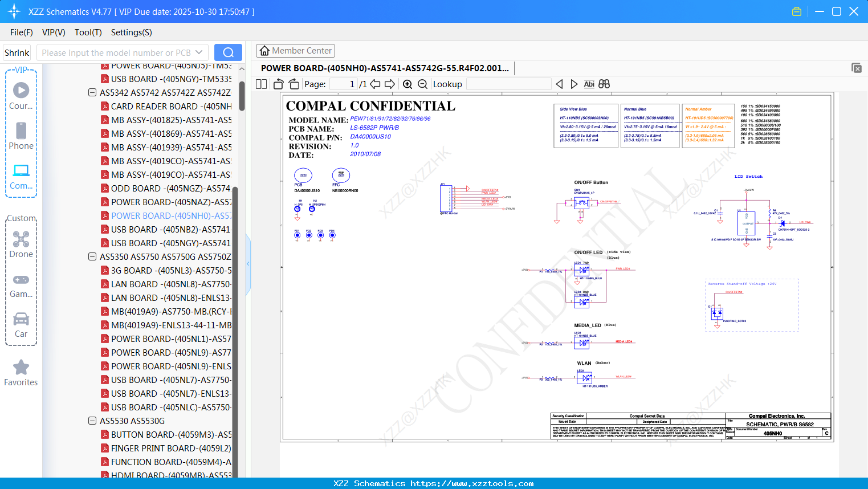Image resolution: width=868 pixels, height=489 pixels.
Task: Find next lookup match triangle
Action: 574,84
